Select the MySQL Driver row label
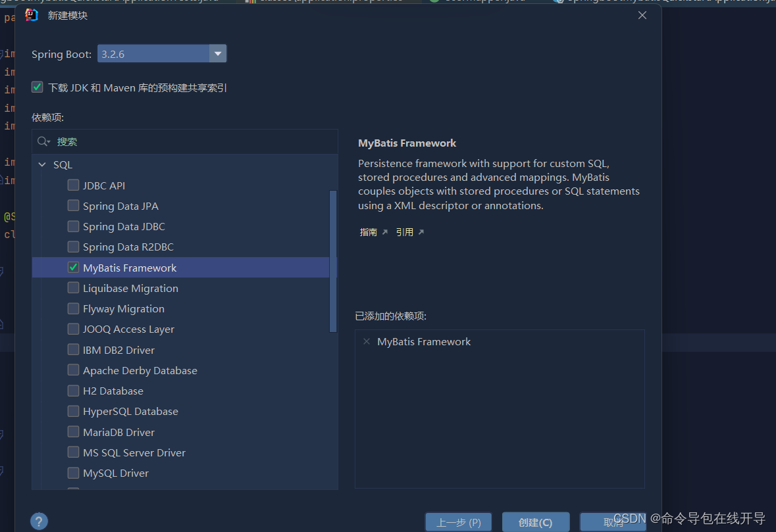The width and height of the screenshot is (776, 532). (116, 473)
